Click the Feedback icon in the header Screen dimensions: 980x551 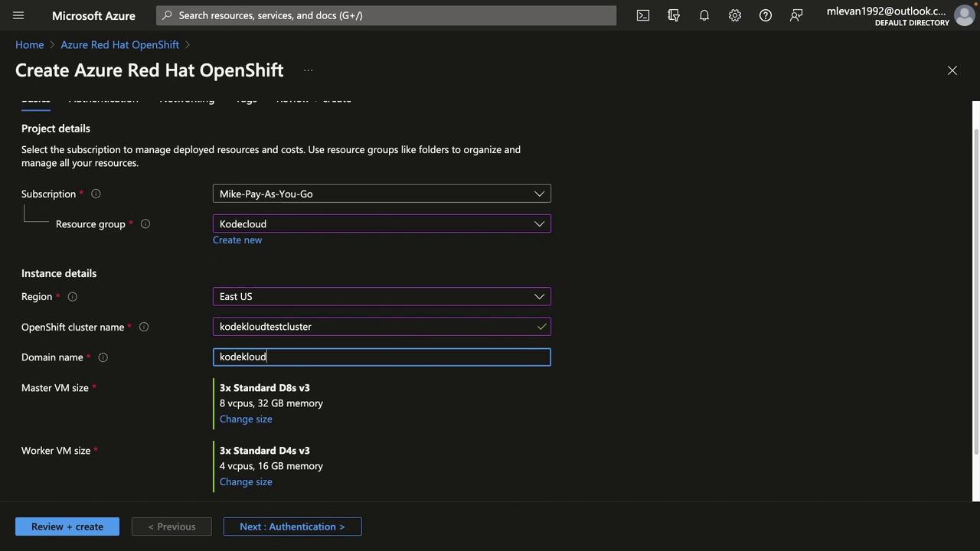(796, 15)
